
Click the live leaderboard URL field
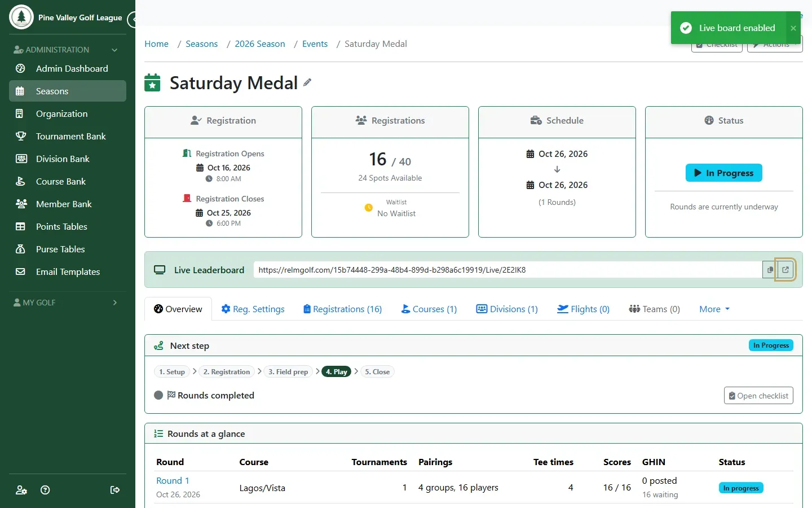[x=507, y=270]
